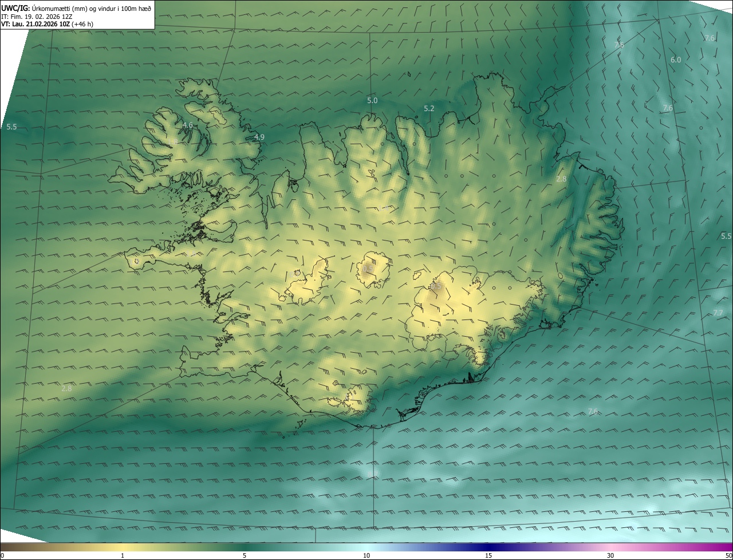Click the 7.6 value south of Iceland's coast

(x=593, y=411)
